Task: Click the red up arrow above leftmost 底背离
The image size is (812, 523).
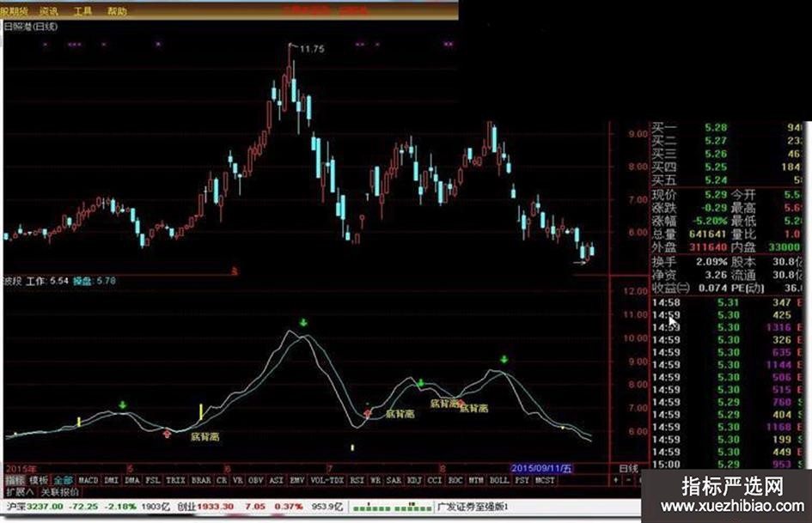Action: pos(167,434)
